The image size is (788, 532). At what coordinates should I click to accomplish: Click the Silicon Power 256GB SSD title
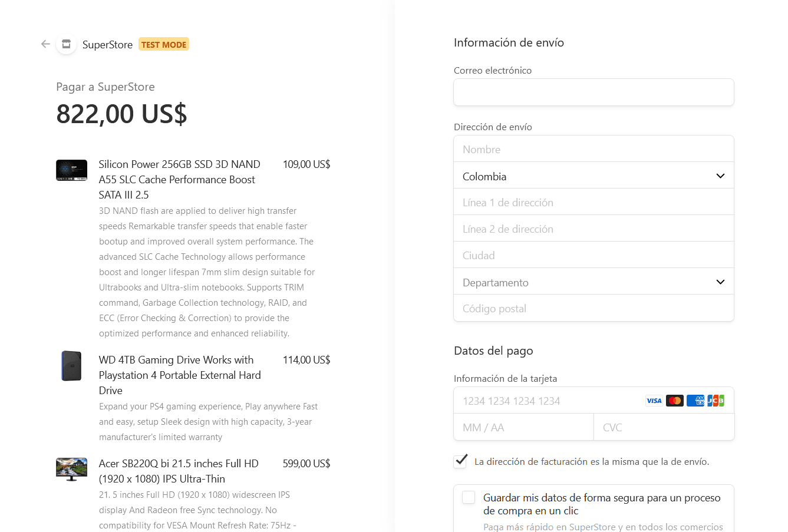(x=180, y=180)
